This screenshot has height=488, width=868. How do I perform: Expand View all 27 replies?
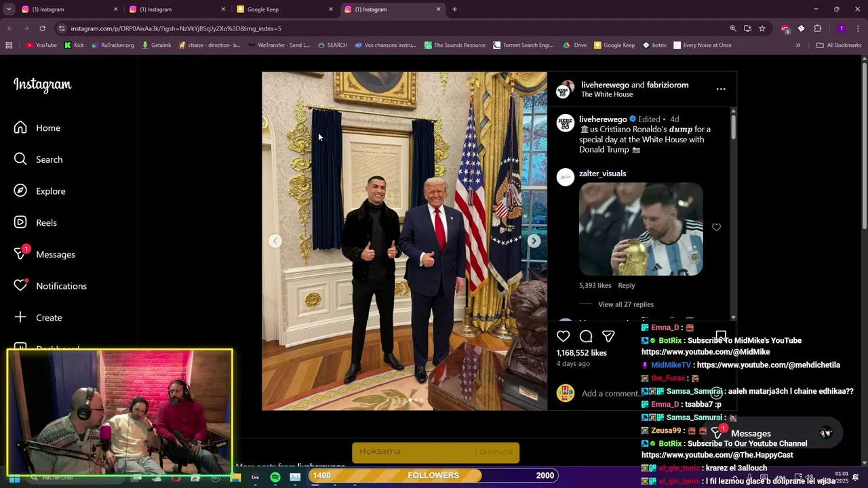625,304
